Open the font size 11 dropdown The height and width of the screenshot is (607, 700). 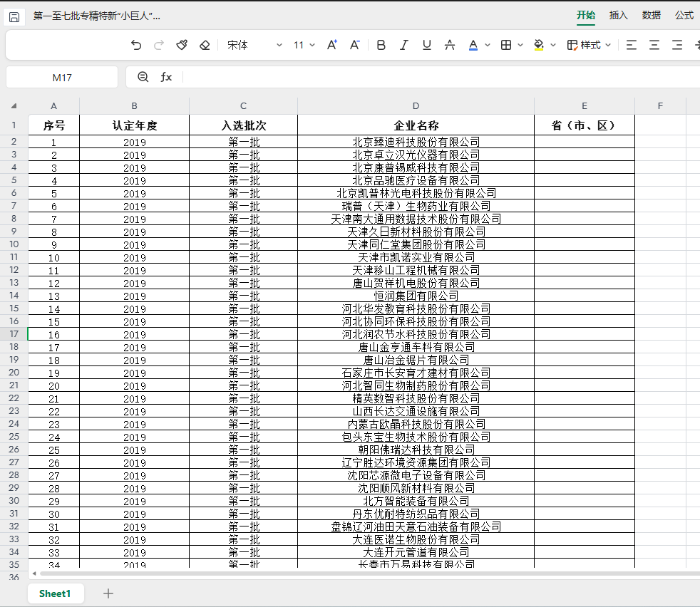click(x=304, y=45)
